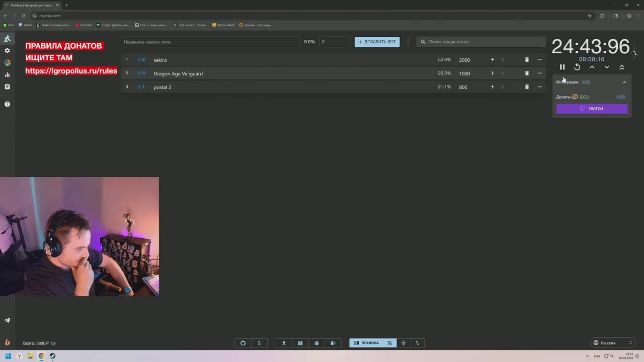Click the purple TWITCH integration button
This screenshot has height=362, width=644.
pyautogui.click(x=592, y=109)
